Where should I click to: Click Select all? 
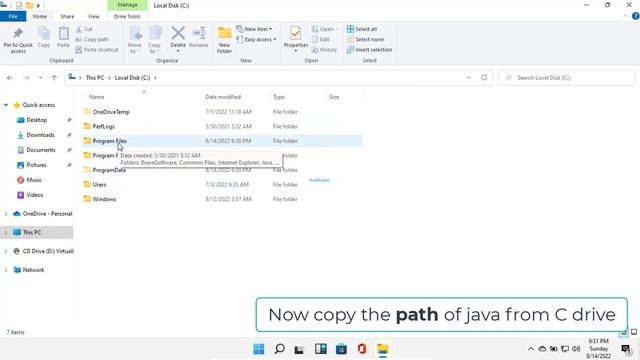(x=362, y=29)
